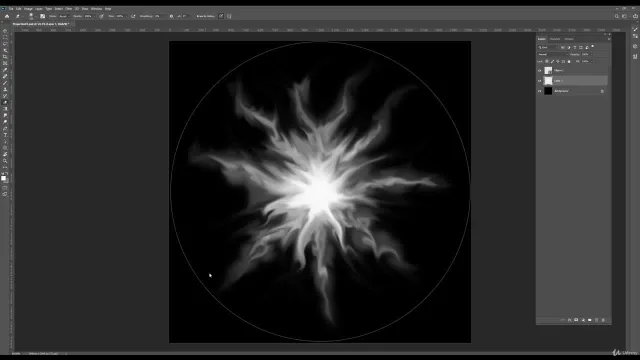Screen dimensions: 640x360
Task: Open eraser Mode dropdown
Action: 63,16
